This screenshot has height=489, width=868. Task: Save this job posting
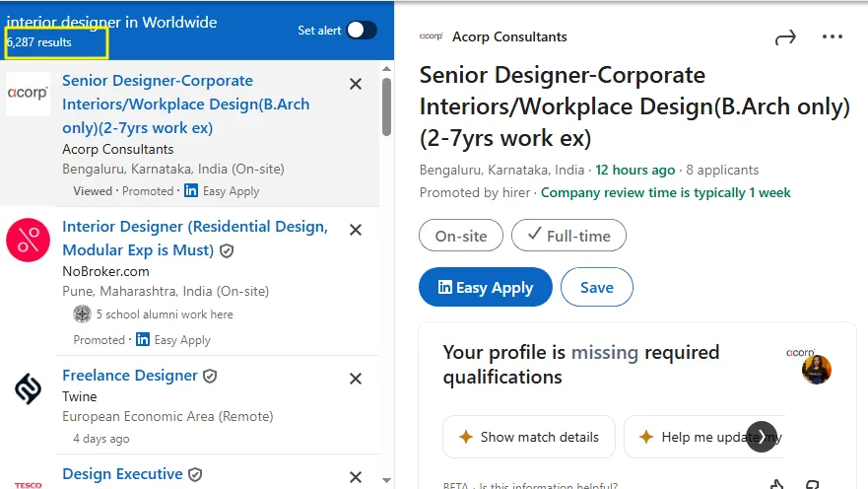[x=596, y=287]
